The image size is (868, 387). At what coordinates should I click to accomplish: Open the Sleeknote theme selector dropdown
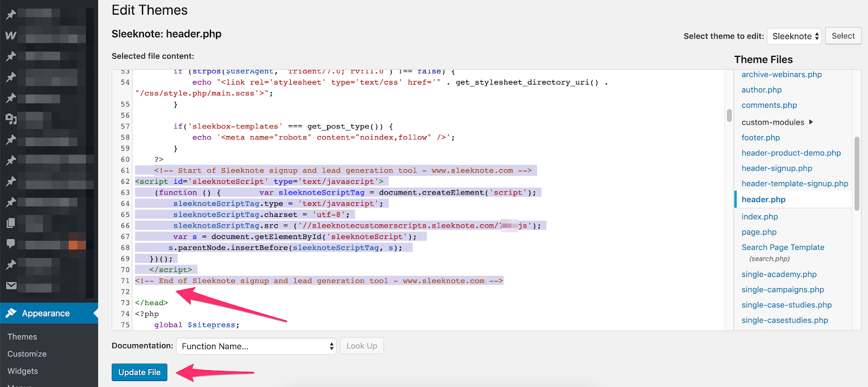795,36
